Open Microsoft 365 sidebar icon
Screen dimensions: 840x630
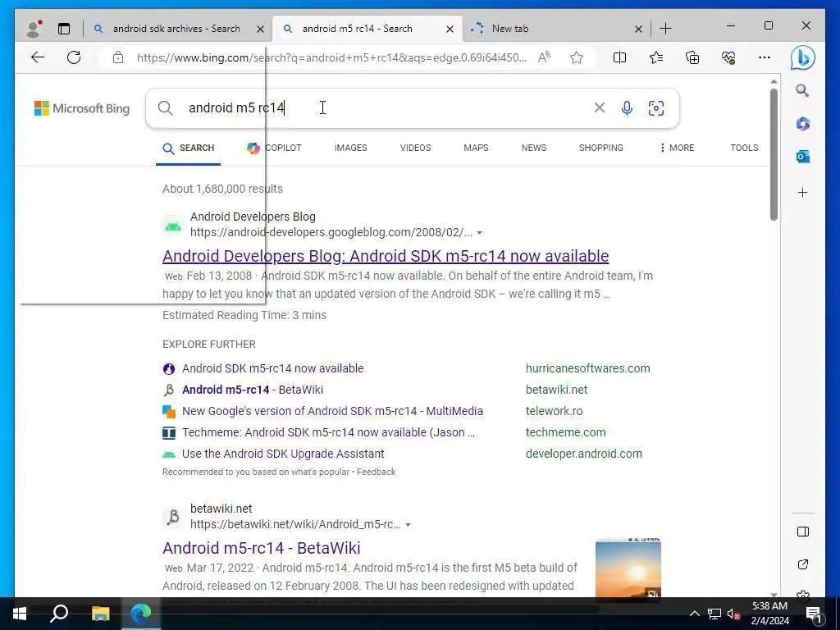click(x=802, y=124)
